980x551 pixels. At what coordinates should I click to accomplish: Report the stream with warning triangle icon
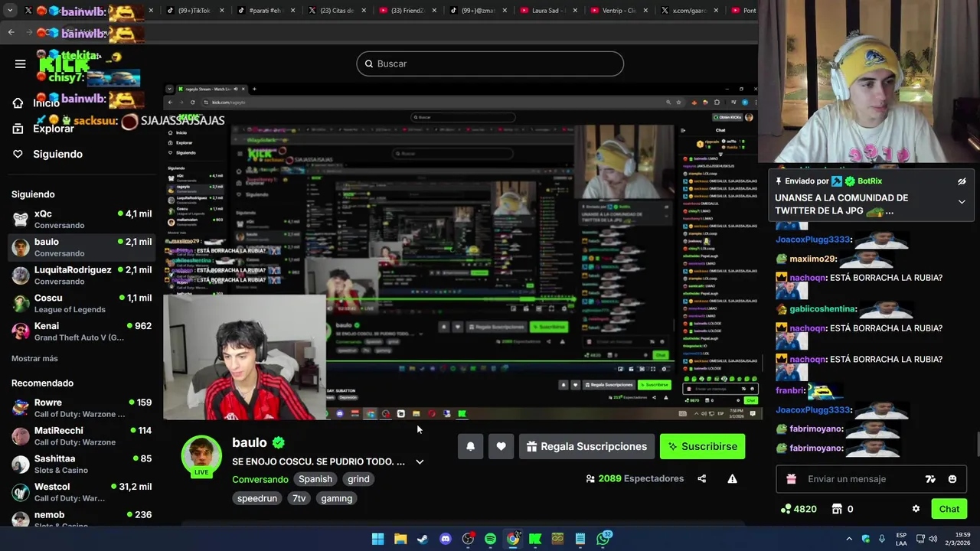click(x=732, y=479)
